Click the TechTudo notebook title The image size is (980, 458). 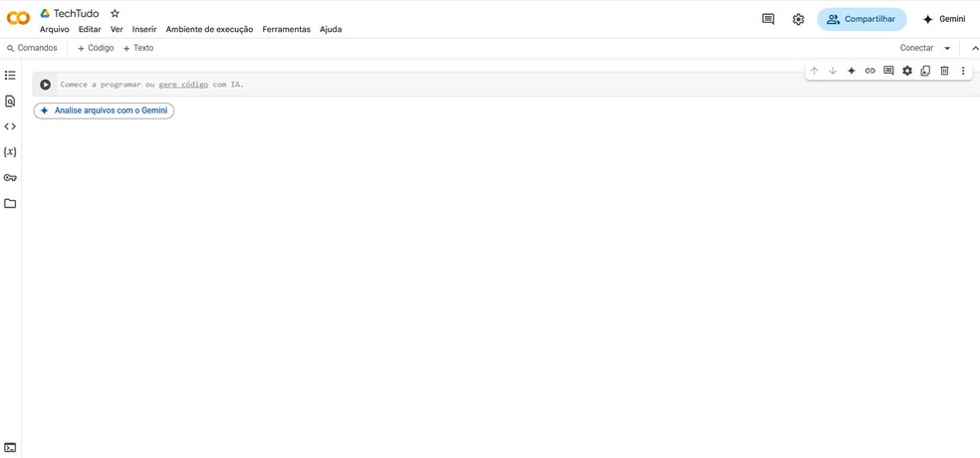(77, 13)
